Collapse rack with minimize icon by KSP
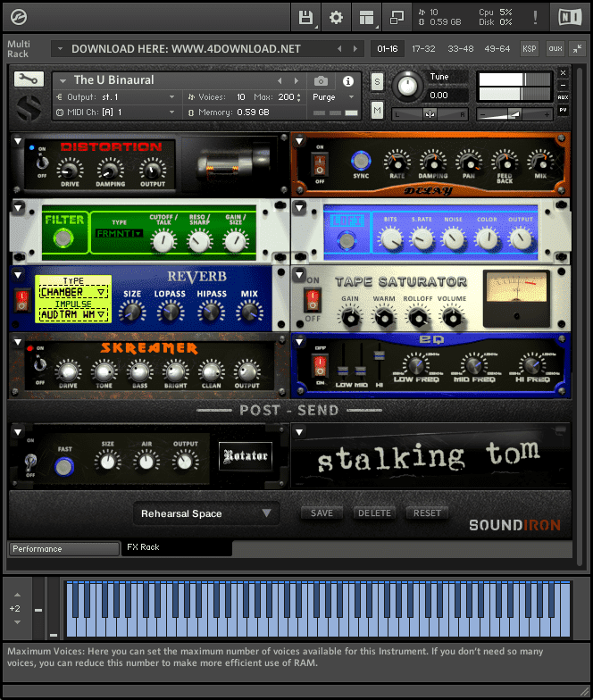The width and height of the screenshot is (593, 700). (577, 48)
